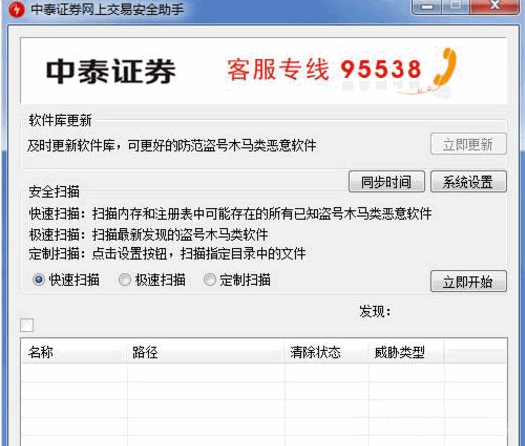Open 系统设置 settings

[468, 182]
